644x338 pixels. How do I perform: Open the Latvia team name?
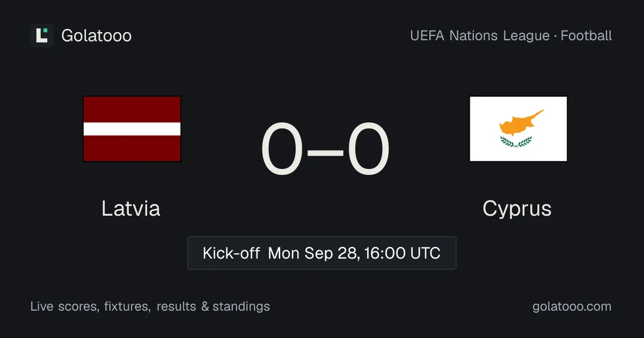point(131,208)
